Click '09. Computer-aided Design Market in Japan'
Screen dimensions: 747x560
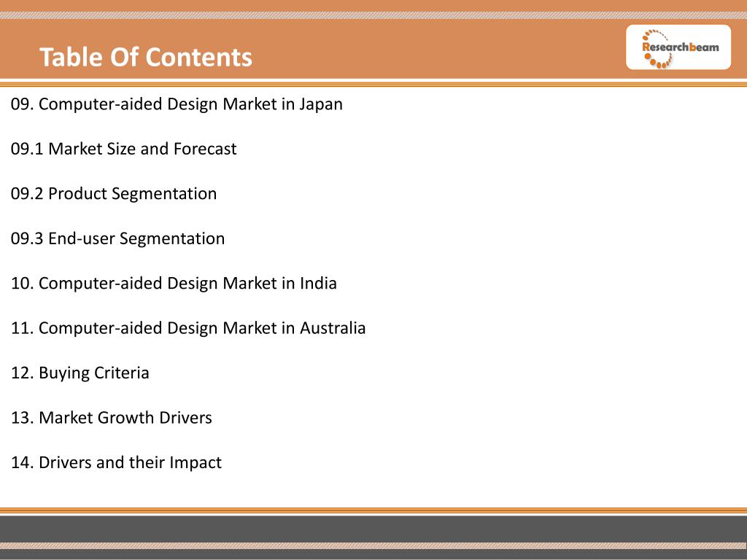[177, 104]
